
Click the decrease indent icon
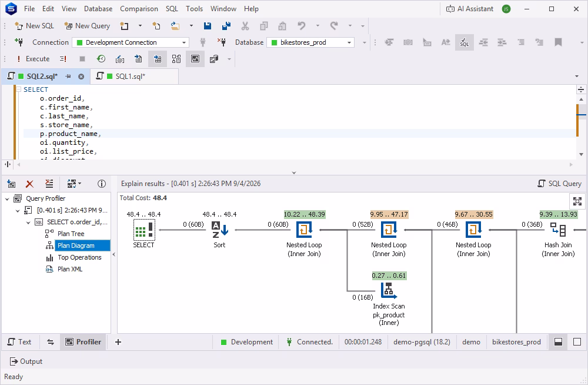[483, 42]
